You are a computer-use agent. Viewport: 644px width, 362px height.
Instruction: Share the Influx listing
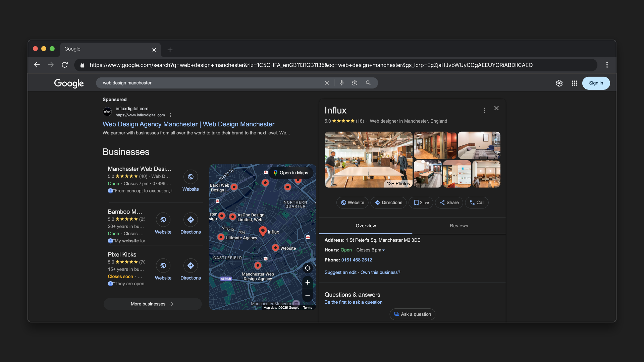pyautogui.click(x=449, y=202)
